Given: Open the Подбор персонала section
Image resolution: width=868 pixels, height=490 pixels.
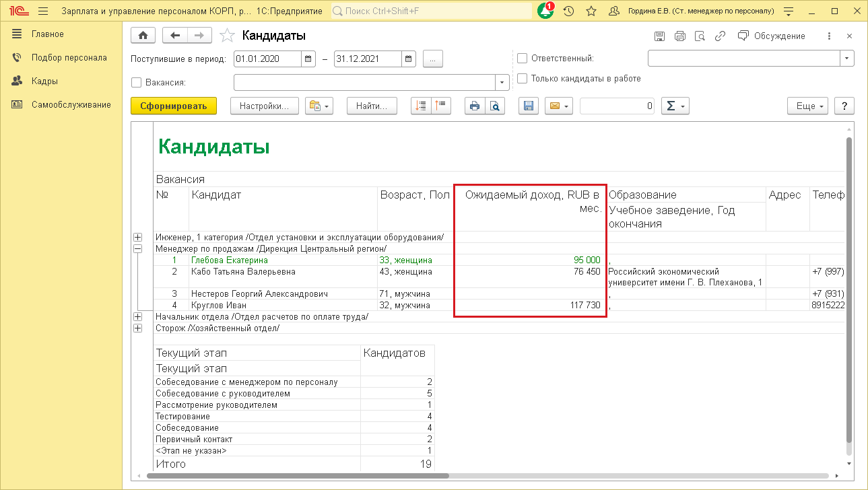Looking at the screenshot, I should pyautogui.click(x=61, y=57).
